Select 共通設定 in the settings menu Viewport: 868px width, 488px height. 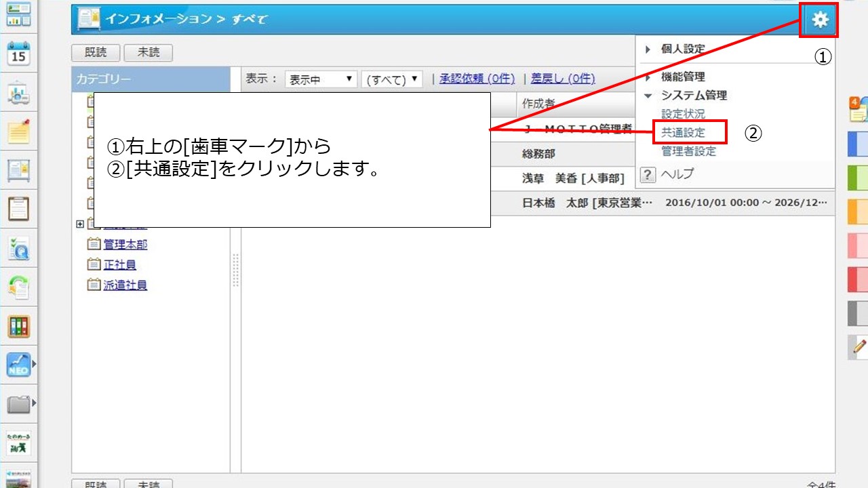[684, 133]
